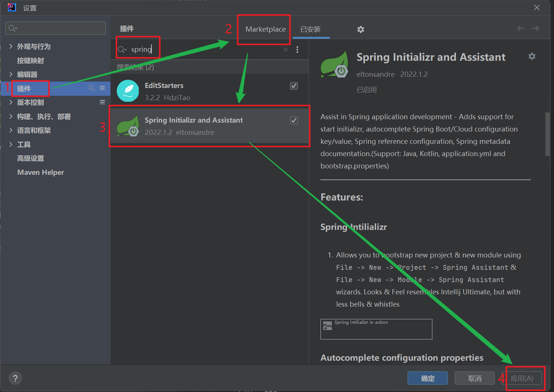Disable the EditStarters plugin checkbox
Image resolution: width=554 pixels, height=392 pixels.
click(x=294, y=86)
